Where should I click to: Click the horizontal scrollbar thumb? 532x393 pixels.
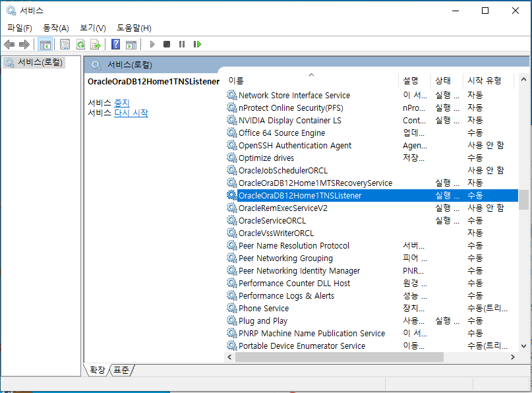point(340,357)
